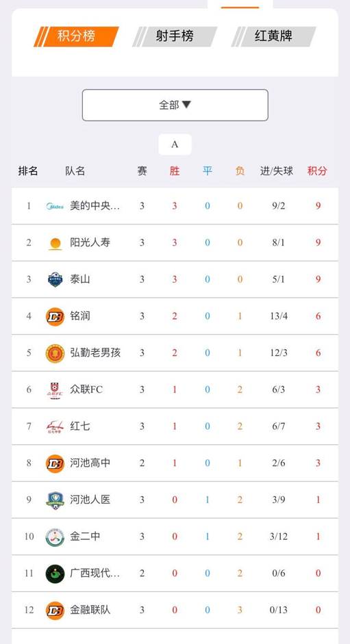Open the 金融联队 team row
This screenshot has width=350, height=644.
pyautogui.click(x=175, y=610)
